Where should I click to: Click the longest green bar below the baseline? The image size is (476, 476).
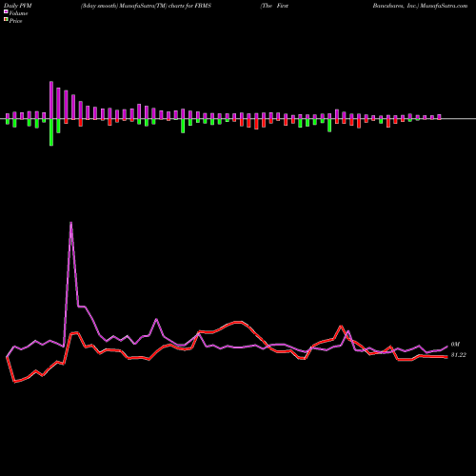coord(51,132)
